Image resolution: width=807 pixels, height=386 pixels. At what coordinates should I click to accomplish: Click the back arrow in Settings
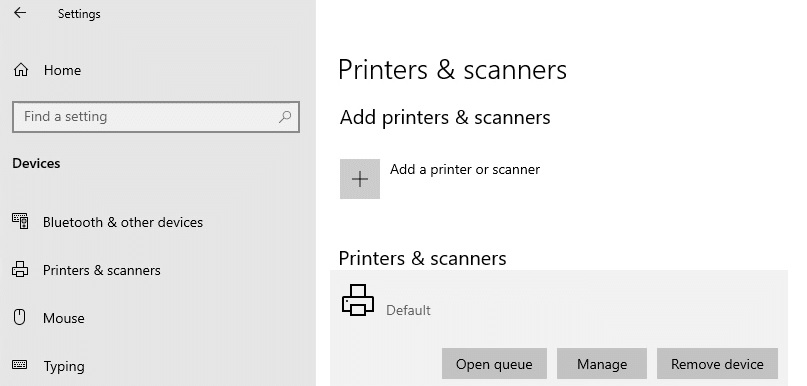point(20,13)
